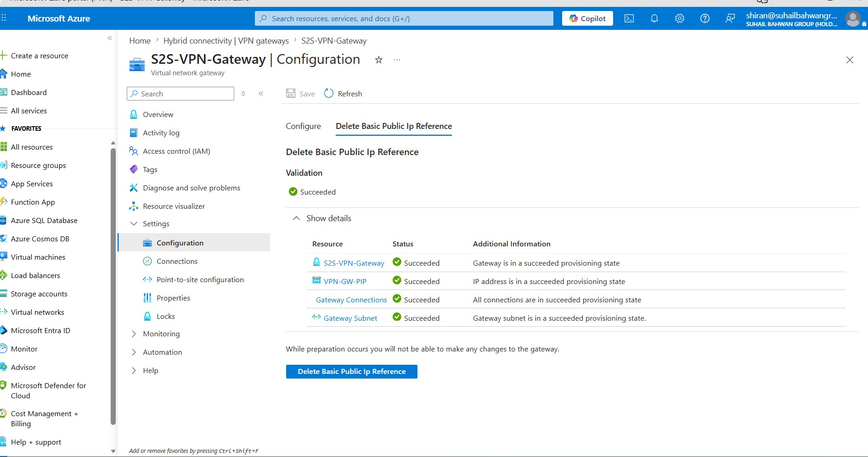Screen dimensions: 868x457
Task: Open the More options ellipsis
Action: (397, 60)
